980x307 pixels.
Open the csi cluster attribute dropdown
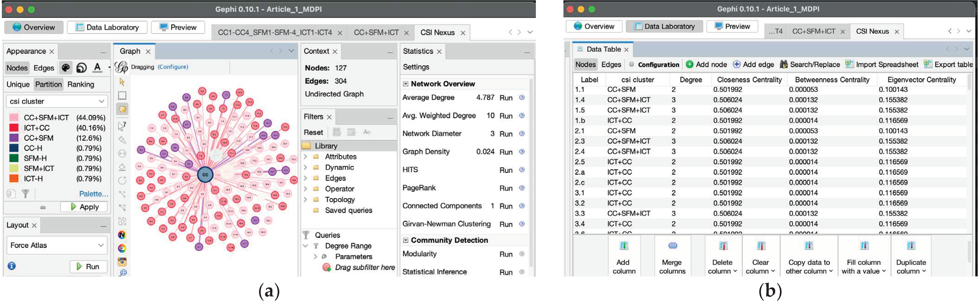(57, 101)
